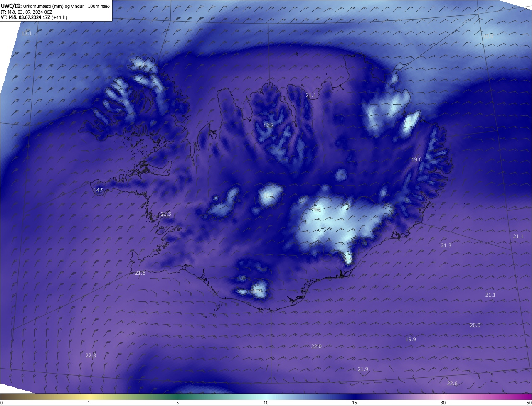This screenshot has width=532, height=406.
Task: Click the '50' tick label on the color scale
Action: coord(529,403)
